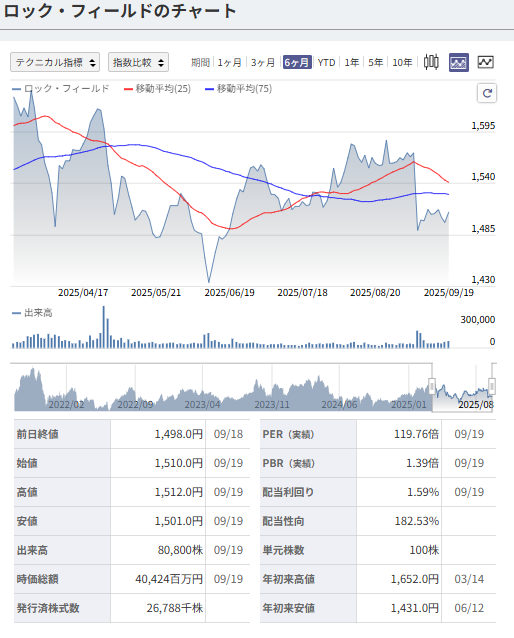Select the line chart type icon

click(486, 62)
